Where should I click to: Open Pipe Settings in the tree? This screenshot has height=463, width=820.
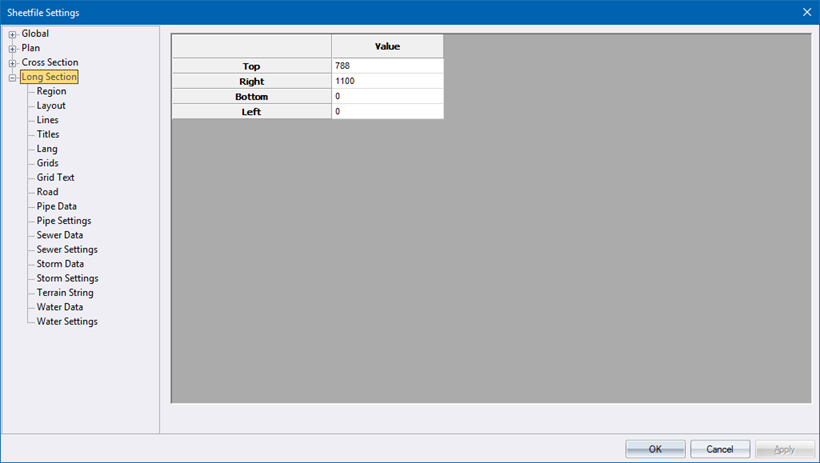[x=64, y=221]
